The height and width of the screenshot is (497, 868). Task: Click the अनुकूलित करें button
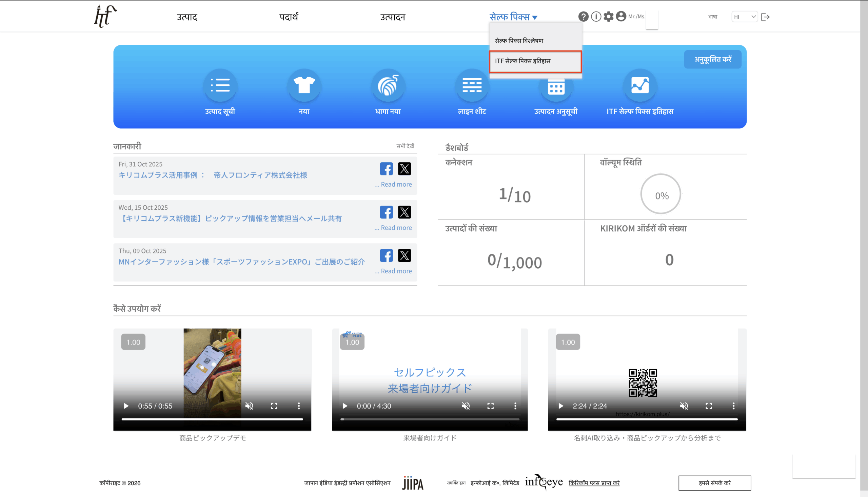tap(713, 59)
